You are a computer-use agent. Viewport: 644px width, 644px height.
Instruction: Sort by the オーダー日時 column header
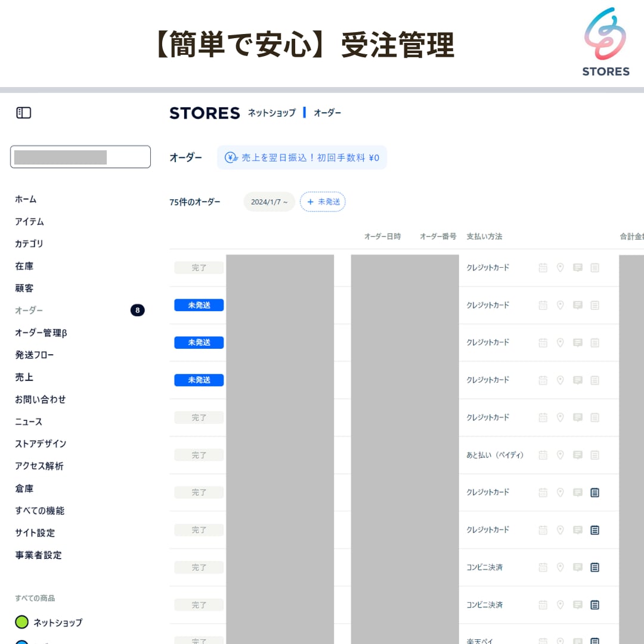click(382, 236)
